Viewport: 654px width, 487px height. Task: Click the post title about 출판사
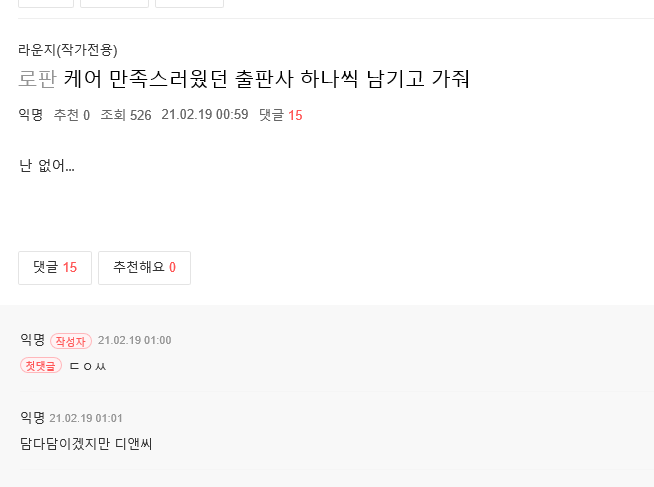(x=267, y=80)
